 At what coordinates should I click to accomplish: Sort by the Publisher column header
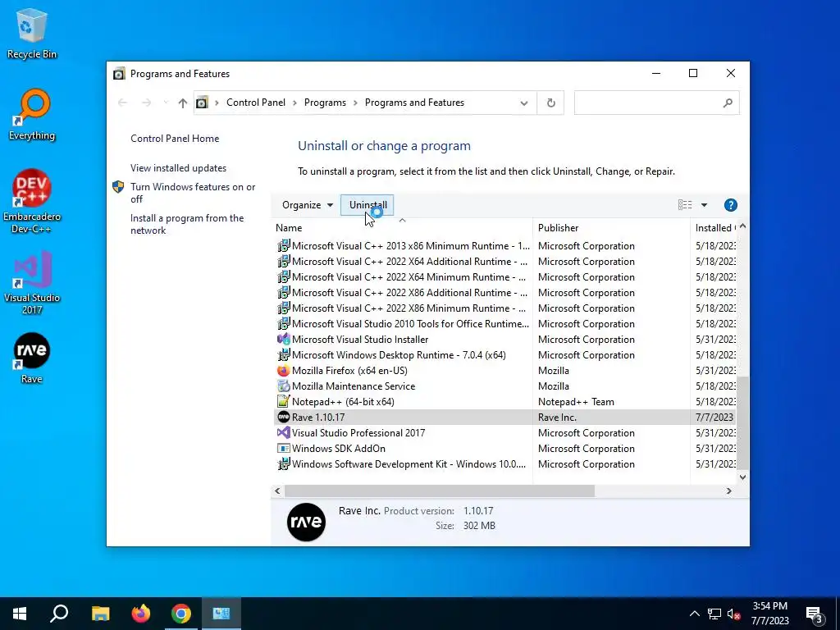(x=611, y=228)
